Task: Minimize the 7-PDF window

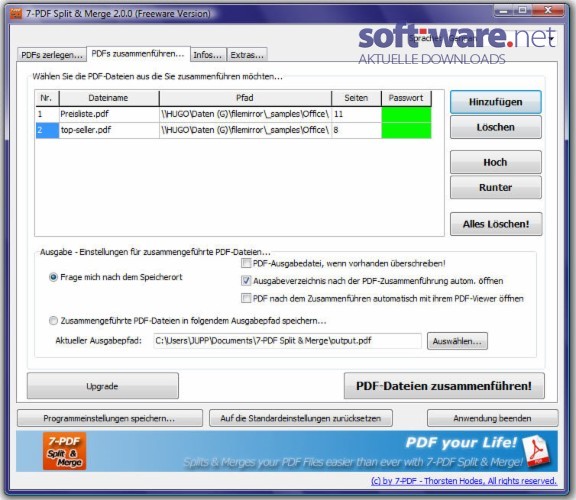Action: (504, 11)
